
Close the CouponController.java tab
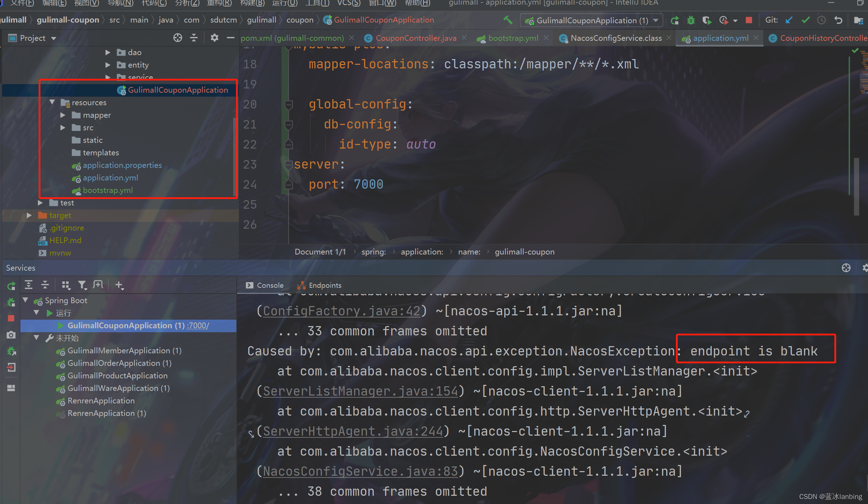[x=464, y=38]
